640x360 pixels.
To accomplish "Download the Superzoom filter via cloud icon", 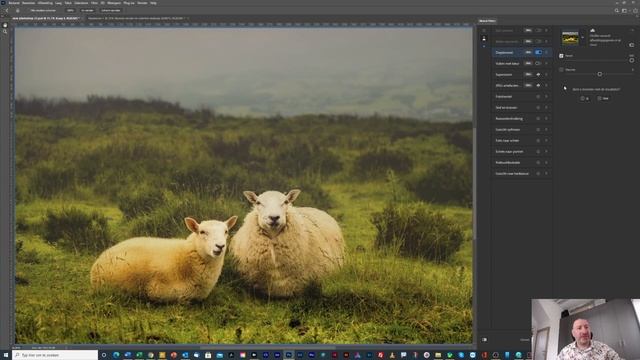I will (x=538, y=74).
